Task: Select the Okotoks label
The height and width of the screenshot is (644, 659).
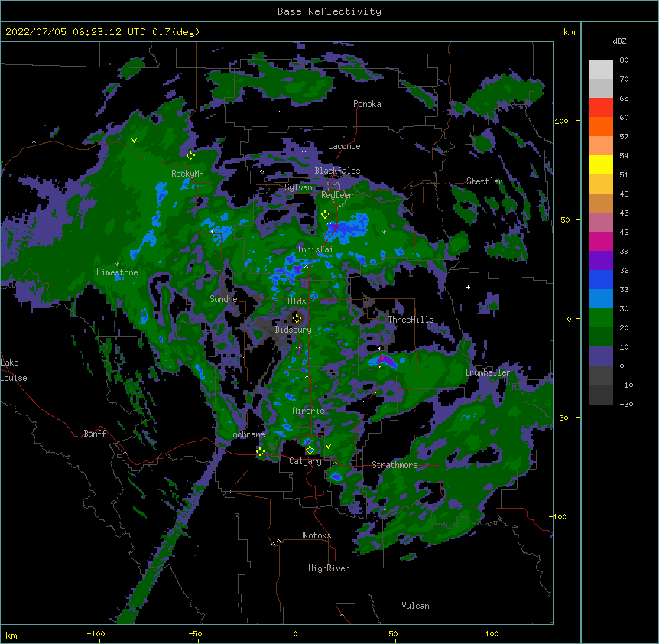Action: pyautogui.click(x=315, y=535)
